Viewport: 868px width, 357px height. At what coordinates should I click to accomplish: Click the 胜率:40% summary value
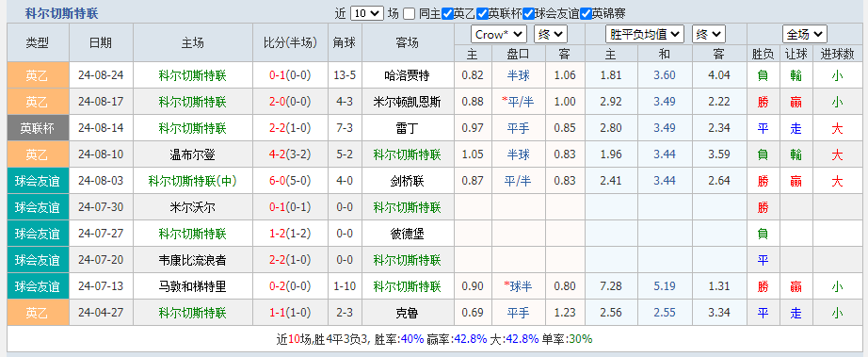coord(398,339)
